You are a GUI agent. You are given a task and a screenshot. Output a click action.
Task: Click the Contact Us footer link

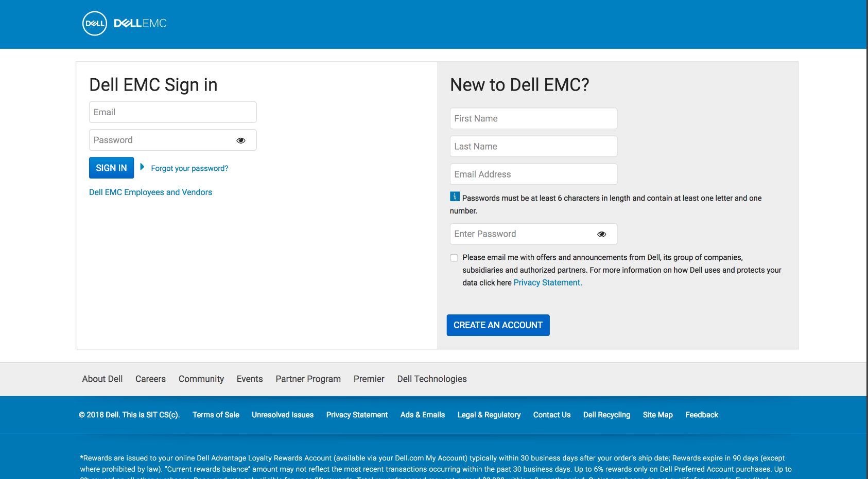coord(551,415)
